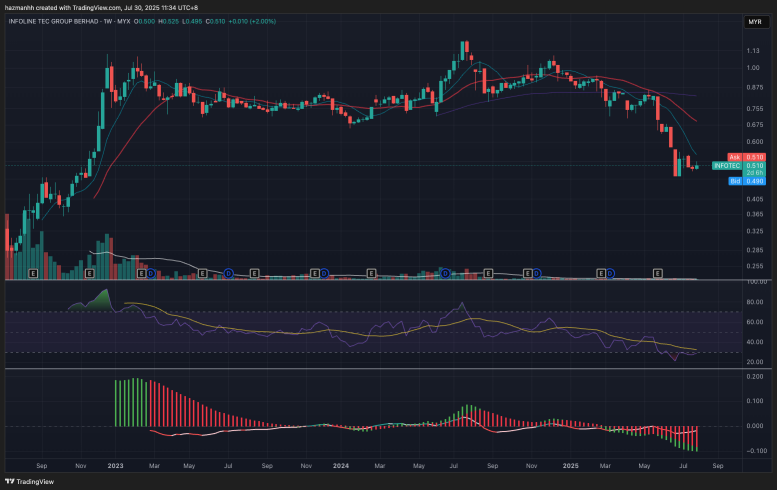Image resolution: width=777 pixels, height=490 pixels.
Task: Click the 2025 label on the time axis
Action: [571, 466]
